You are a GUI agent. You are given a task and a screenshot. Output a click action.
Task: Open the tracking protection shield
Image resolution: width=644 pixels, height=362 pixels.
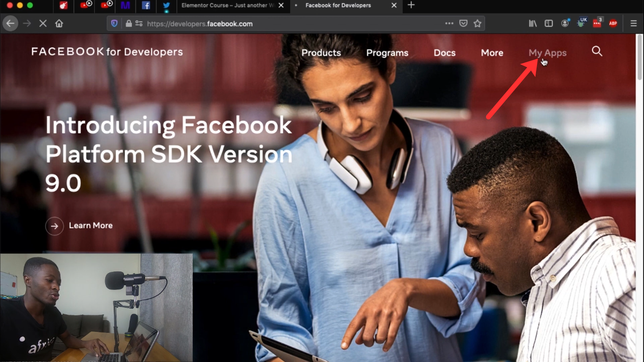(114, 24)
